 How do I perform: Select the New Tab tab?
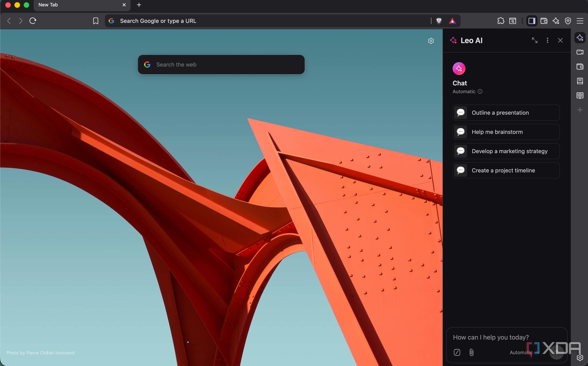coord(82,5)
